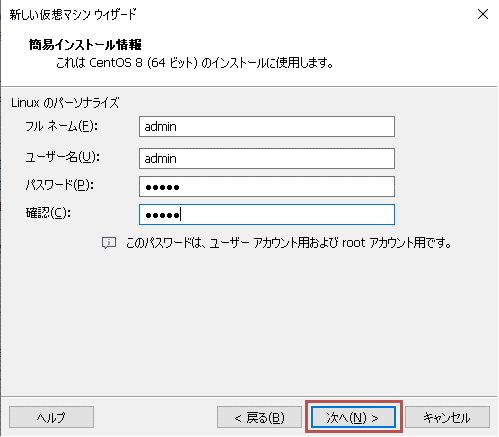Click the フル ネーム(F) label
Image resolution: width=499 pixels, height=437 pixels.
[x=62, y=126]
